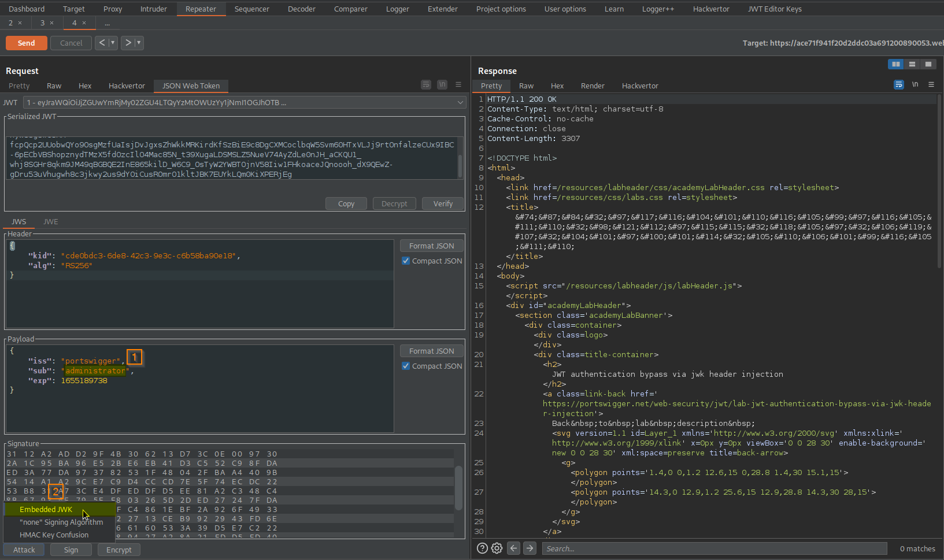
Task: Jump to next search match
Action: point(530,548)
